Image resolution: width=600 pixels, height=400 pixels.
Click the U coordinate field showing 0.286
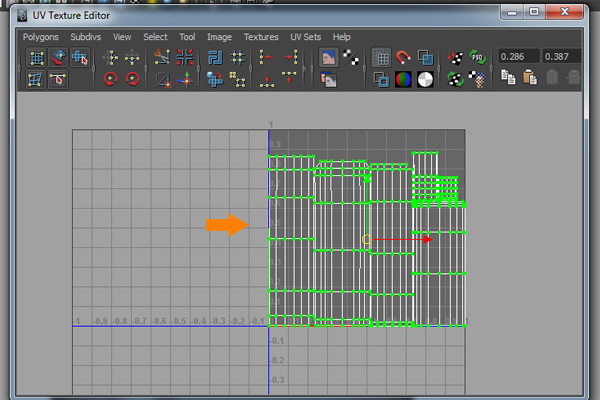click(517, 57)
